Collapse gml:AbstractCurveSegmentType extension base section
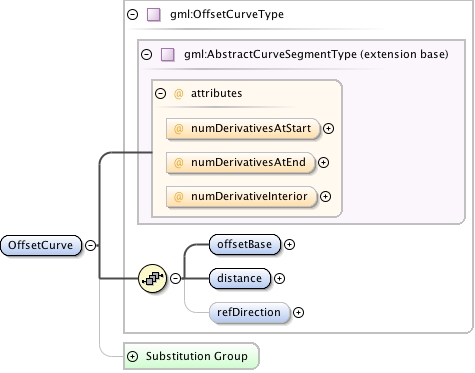This screenshot has height=373, width=475. (146, 54)
